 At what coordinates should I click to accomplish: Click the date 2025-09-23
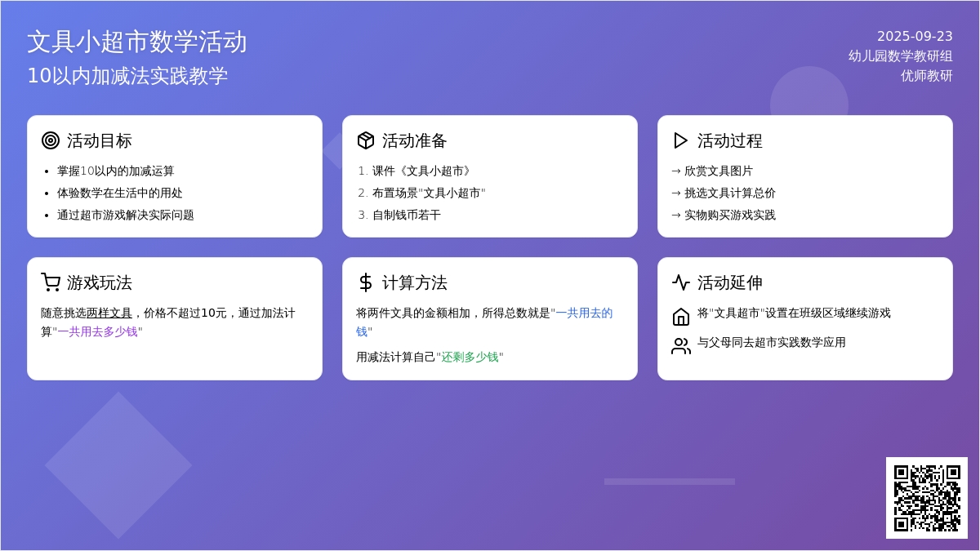point(915,36)
